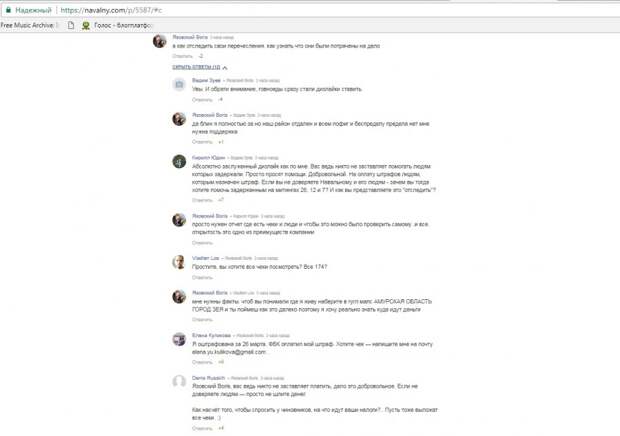Open the blank page bookmark icon
The image size is (620, 436).
coord(71,25)
